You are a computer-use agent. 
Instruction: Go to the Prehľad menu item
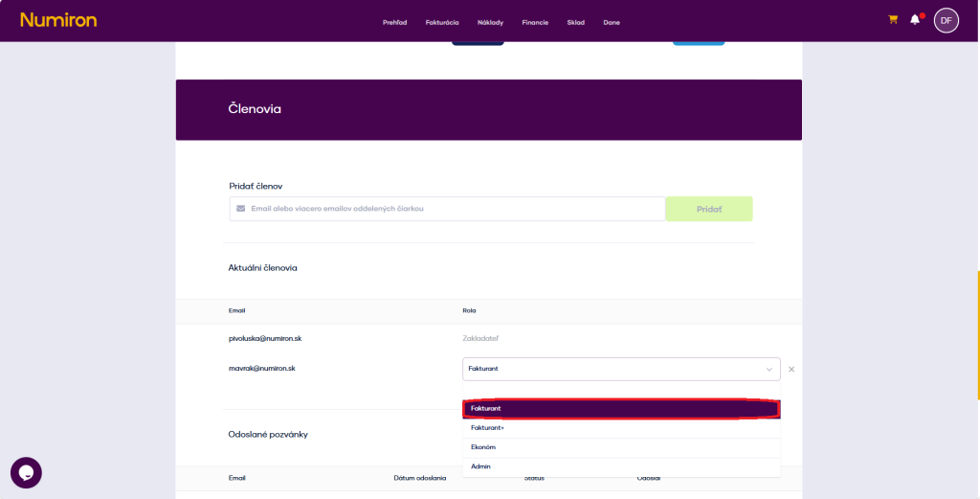click(x=394, y=22)
